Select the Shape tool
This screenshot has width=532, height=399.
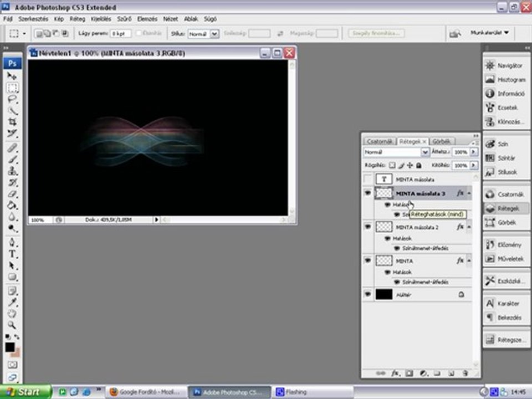[x=12, y=277]
